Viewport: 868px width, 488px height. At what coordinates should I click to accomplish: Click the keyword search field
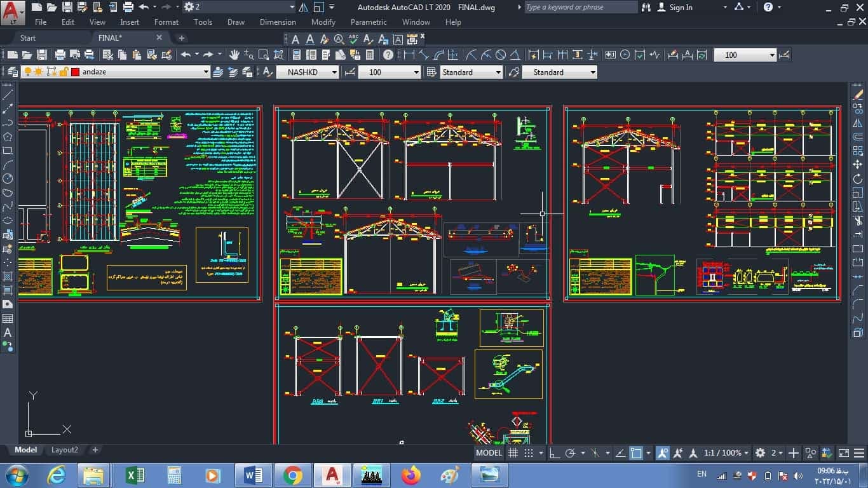581,7
